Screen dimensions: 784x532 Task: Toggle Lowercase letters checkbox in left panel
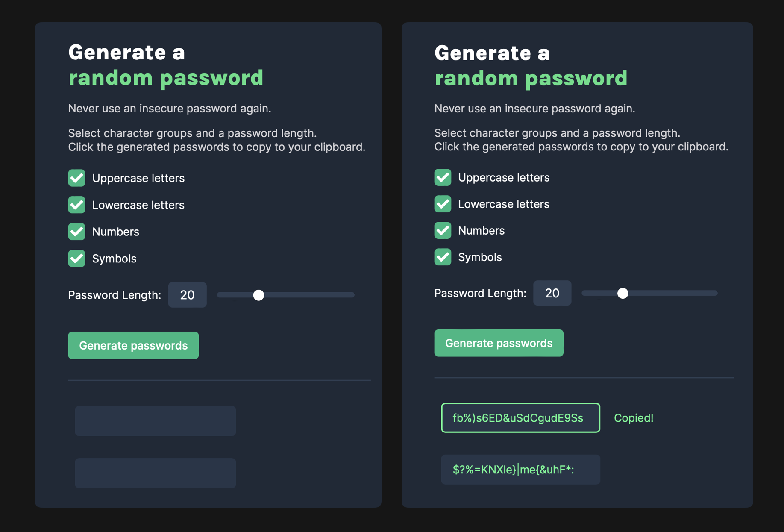point(77,205)
